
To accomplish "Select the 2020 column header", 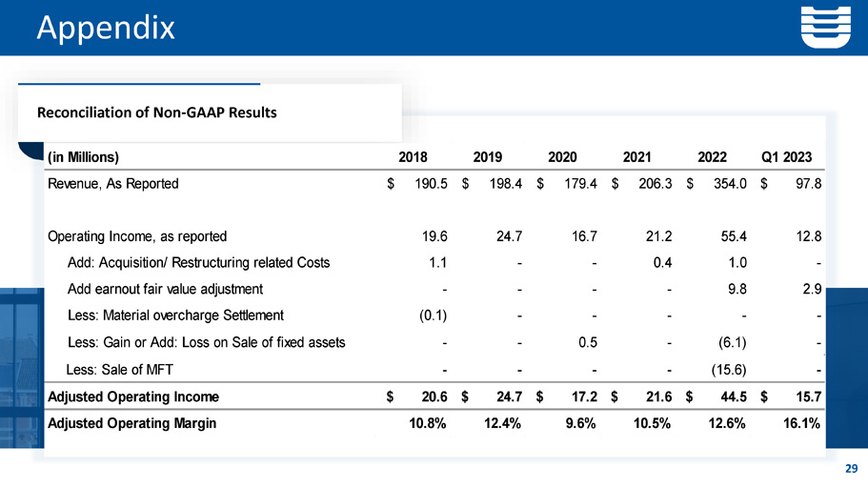I will point(564,157).
